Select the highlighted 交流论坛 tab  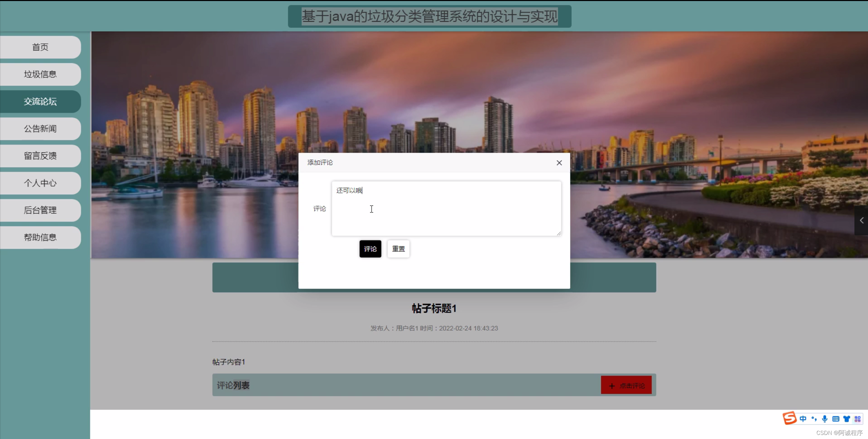(40, 101)
